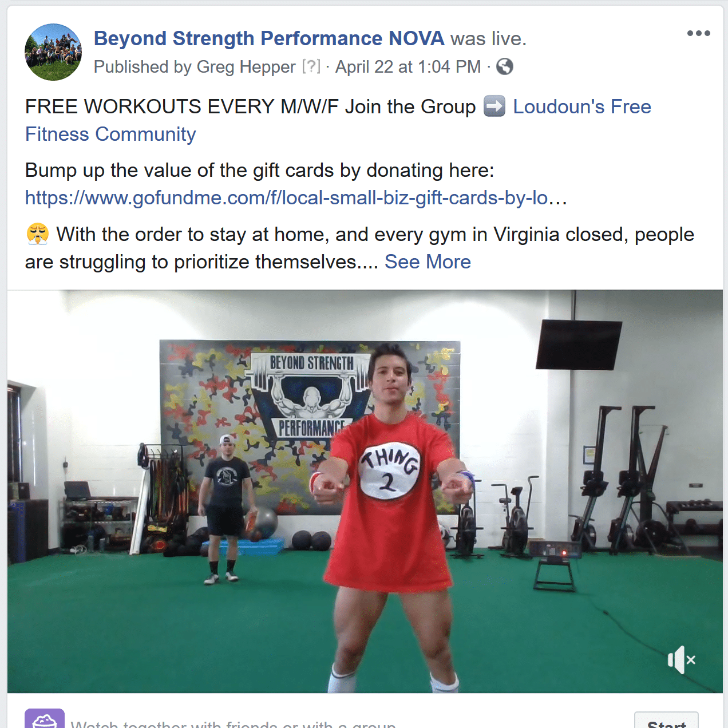Open the post options three-dot menu
Viewport: 728px width, 728px height.
tap(698, 33)
